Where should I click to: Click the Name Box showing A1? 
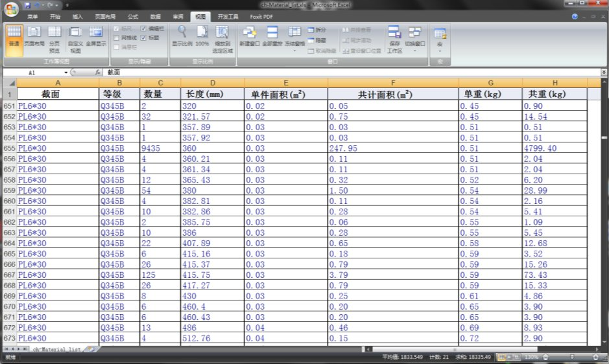(x=34, y=72)
